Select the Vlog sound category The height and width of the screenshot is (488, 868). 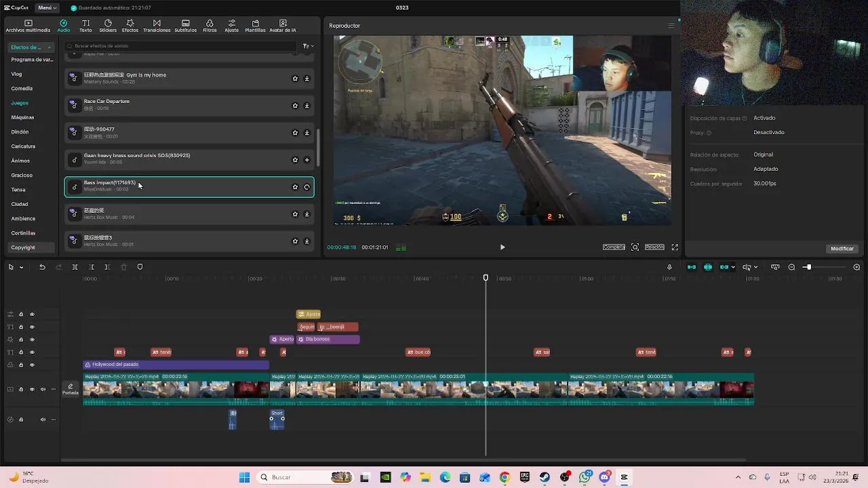[16, 74]
